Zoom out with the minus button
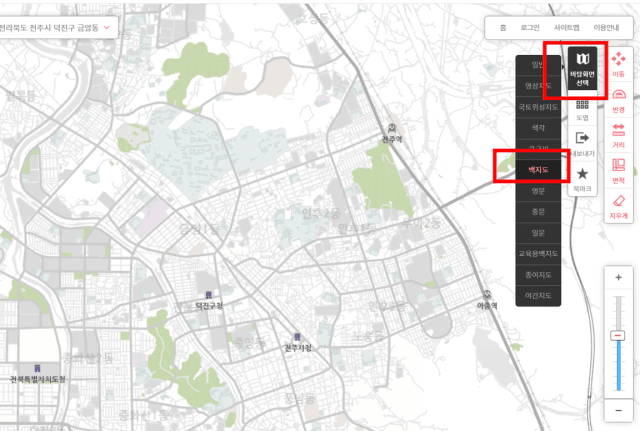 click(618, 410)
